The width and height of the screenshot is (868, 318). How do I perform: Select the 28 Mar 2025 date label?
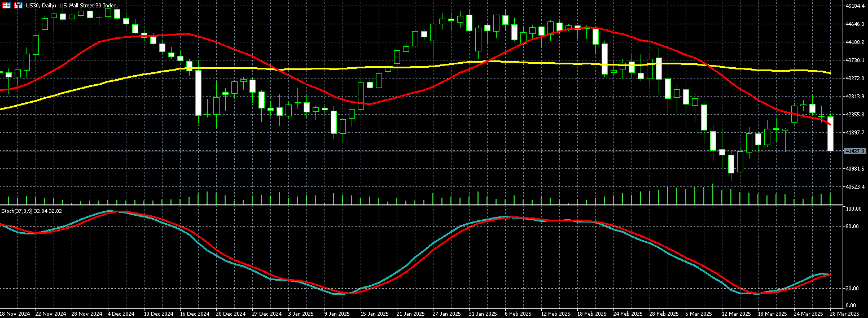844,313
